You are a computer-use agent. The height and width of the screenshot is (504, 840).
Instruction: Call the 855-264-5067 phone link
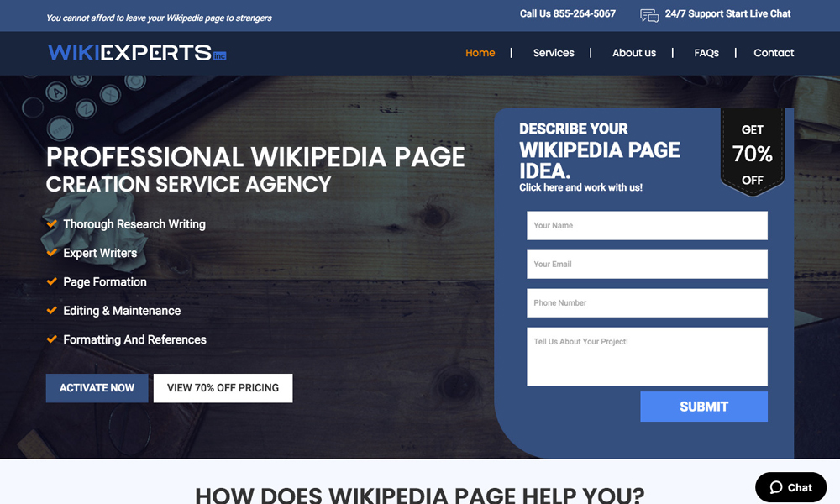tap(568, 13)
